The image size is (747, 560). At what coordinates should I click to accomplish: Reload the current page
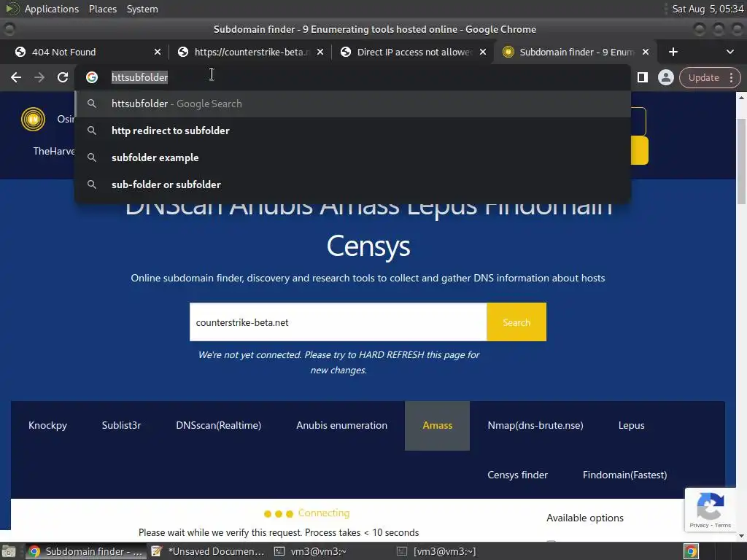click(63, 77)
